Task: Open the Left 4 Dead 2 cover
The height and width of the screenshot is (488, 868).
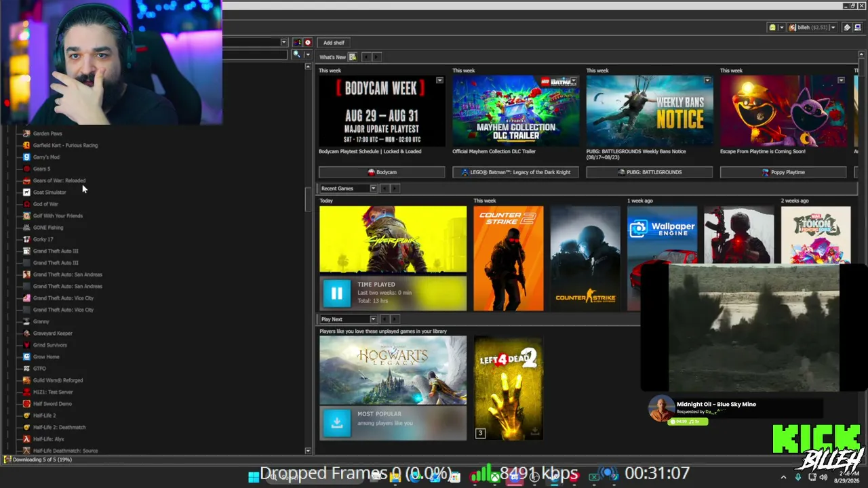Action: coord(509,388)
